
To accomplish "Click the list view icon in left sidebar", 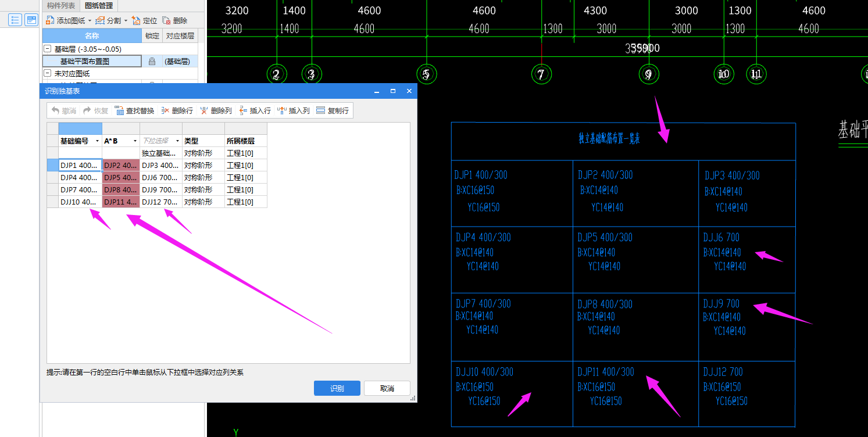I will 15,20.
